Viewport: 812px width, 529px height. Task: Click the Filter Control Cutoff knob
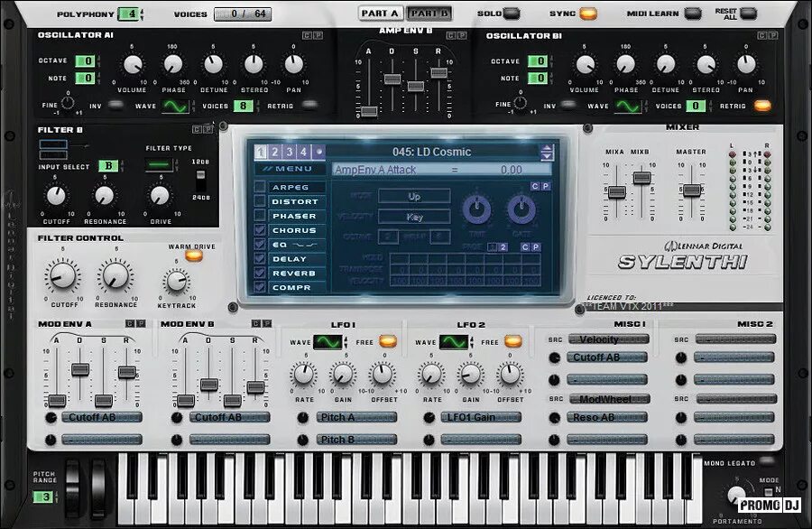pos(62,275)
